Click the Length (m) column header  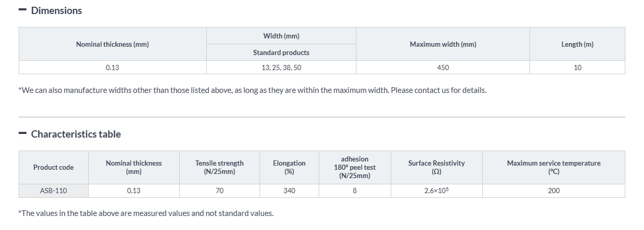pyautogui.click(x=577, y=44)
